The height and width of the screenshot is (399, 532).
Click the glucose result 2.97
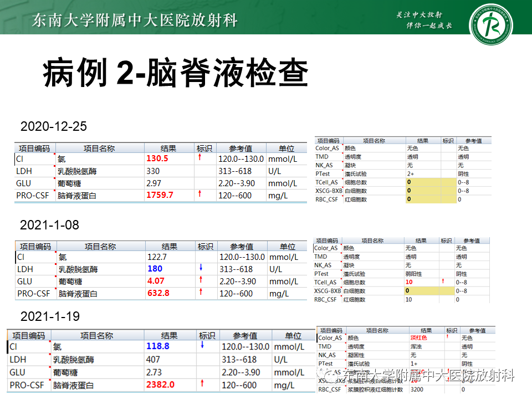(154, 183)
